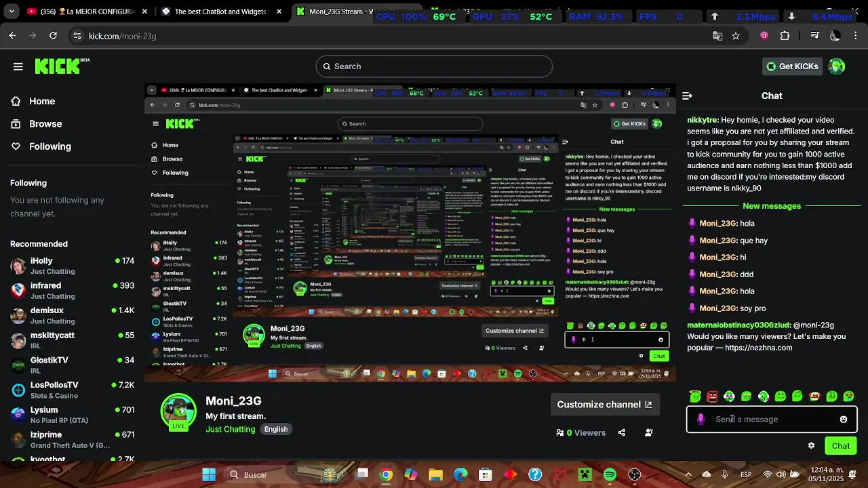Open OBS Studio from the taskbar
The image size is (868, 488).
[x=635, y=474]
